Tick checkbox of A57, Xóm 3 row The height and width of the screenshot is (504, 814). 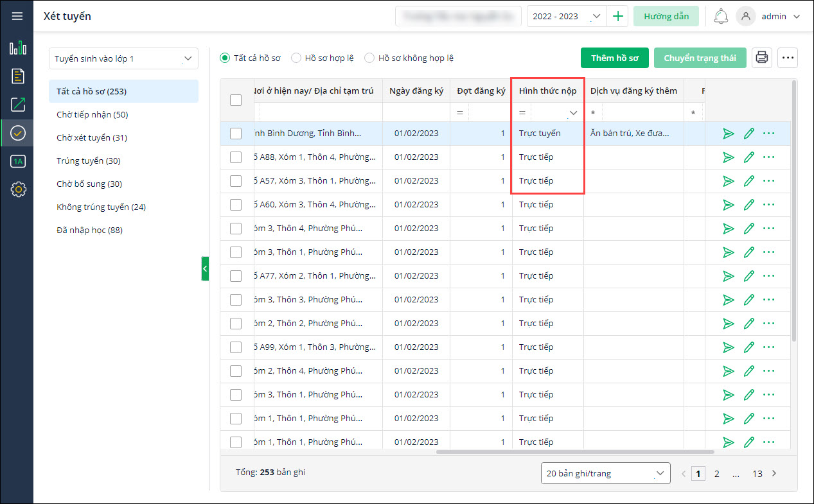[x=236, y=181]
